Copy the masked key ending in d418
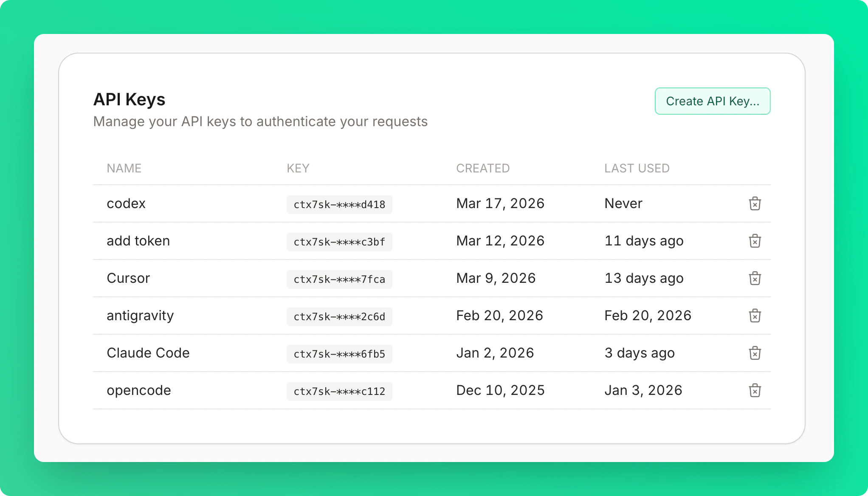Screen dimensions: 868x496 339,204
